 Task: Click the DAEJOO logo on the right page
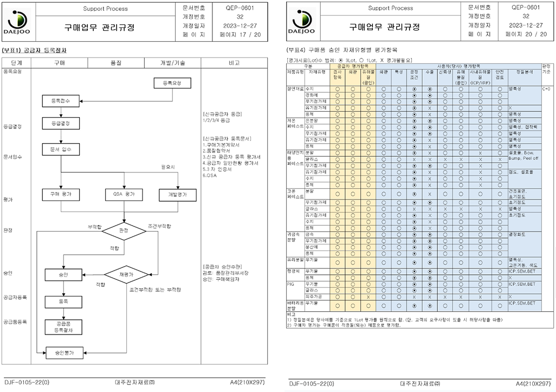pyautogui.click(x=303, y=22)
